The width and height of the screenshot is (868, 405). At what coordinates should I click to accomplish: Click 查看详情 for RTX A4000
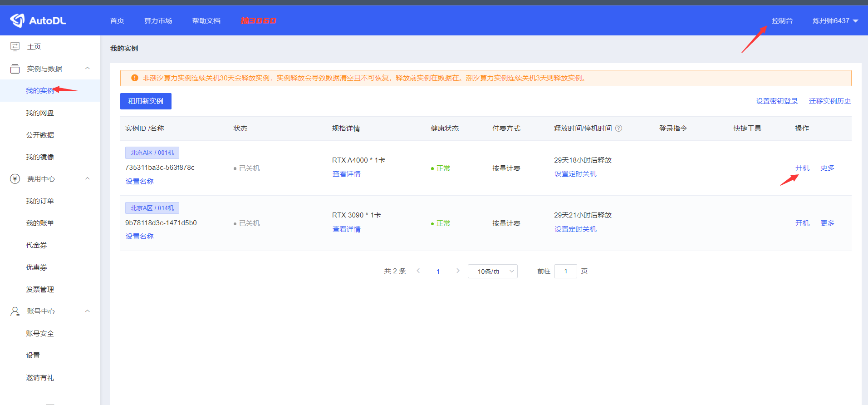[x=346, y=174]
